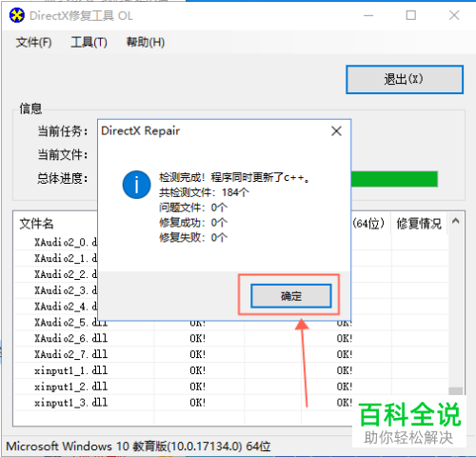Image resolution: width=476 pixels, height=457 pixels.
Task: Click the 修复情况 column header
Action: 419,224
